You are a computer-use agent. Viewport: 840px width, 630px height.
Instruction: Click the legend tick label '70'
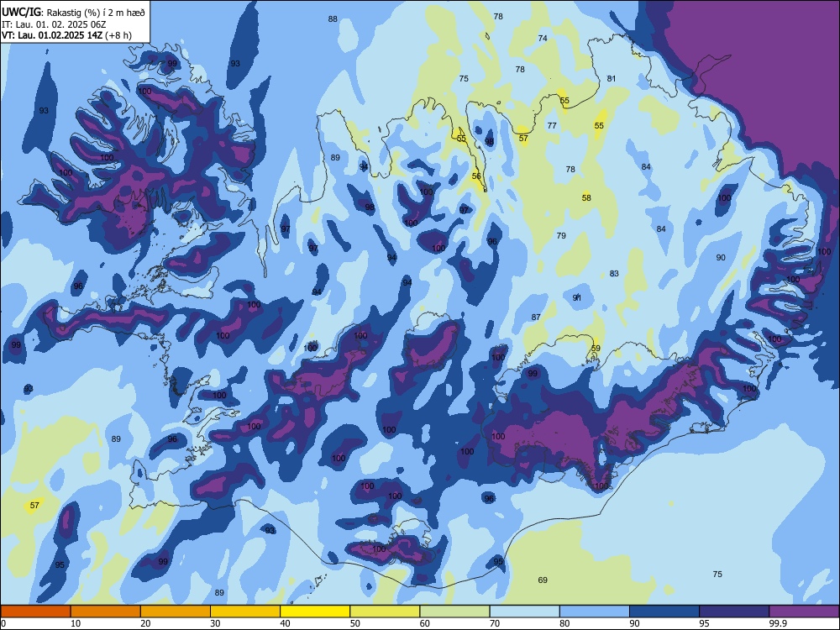pos(495,623)
